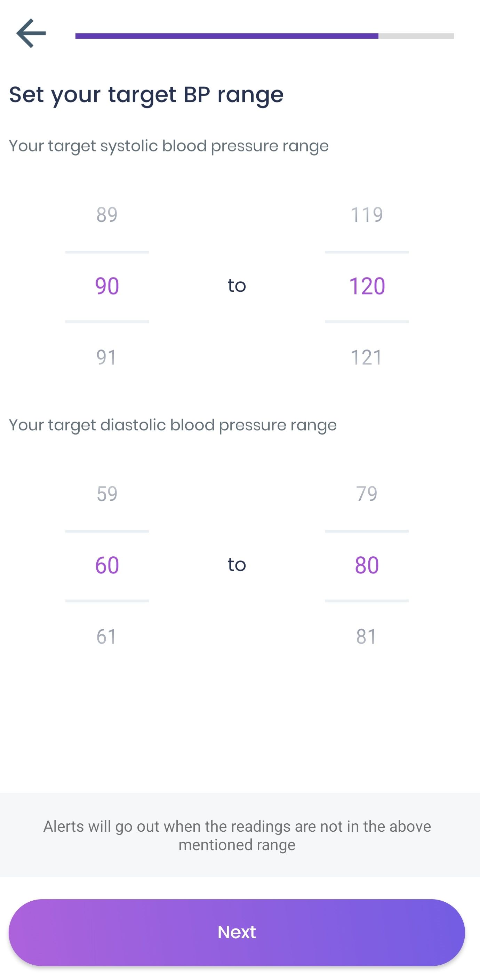Click the grey unfilled progress segment

pyautogui.click(x=416, y=36)
